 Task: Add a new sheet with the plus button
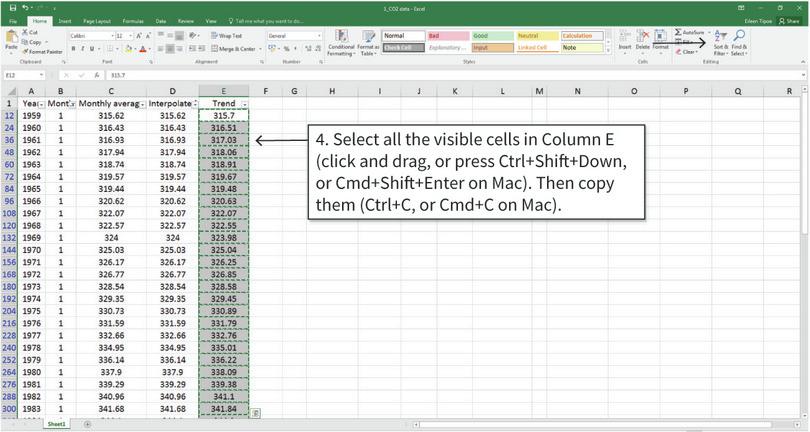(87, 424)
